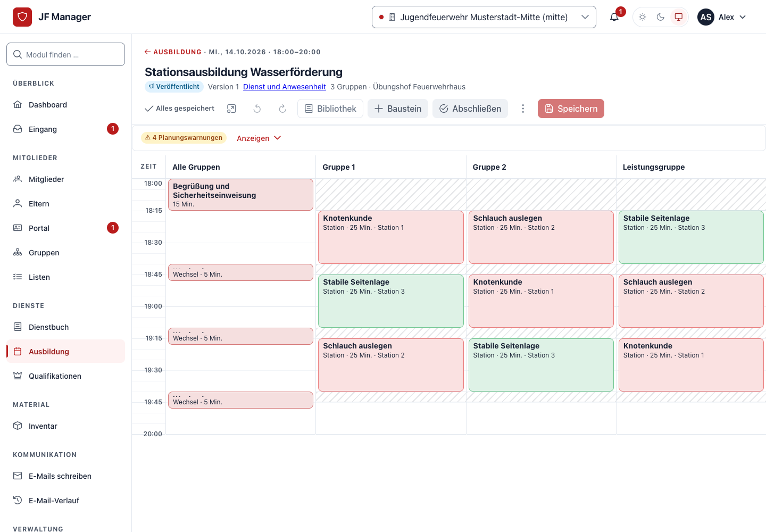Select Gruppe 2 Stabile Seitenlage Station 3 block

click(541, 365)
